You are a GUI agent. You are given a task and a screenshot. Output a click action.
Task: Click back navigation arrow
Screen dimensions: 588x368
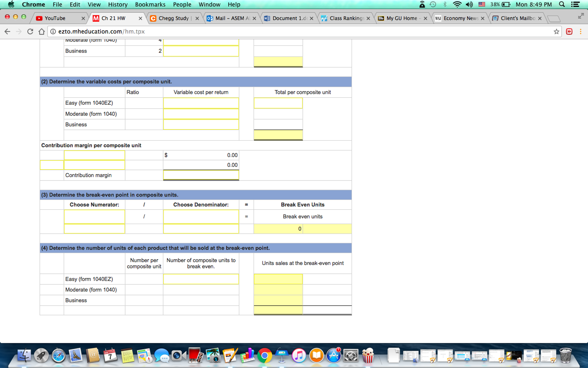click(8, 32)
